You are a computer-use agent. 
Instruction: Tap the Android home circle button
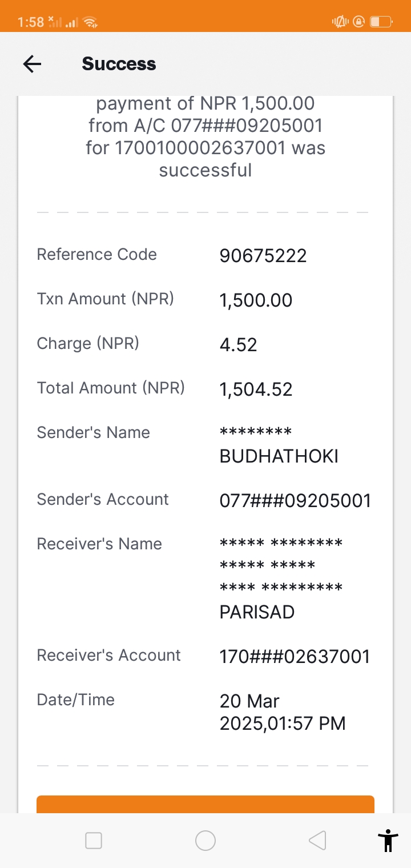pos(205,841)
